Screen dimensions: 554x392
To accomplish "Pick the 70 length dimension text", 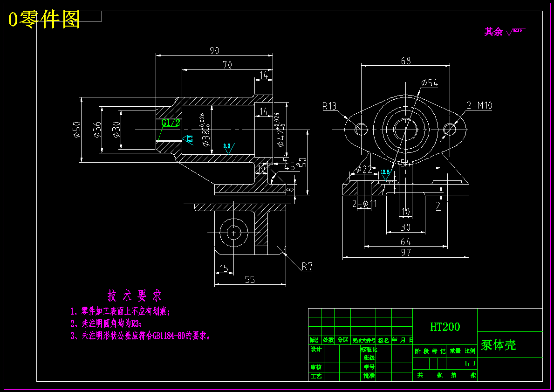I will [227, 65].
